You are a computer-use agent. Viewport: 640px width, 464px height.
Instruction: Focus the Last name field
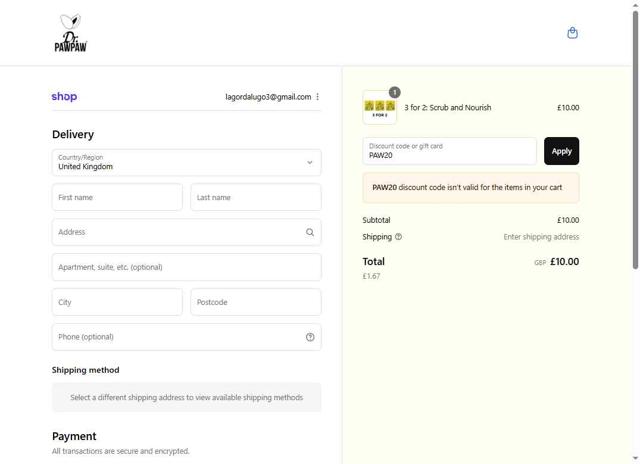coord(256,198)
